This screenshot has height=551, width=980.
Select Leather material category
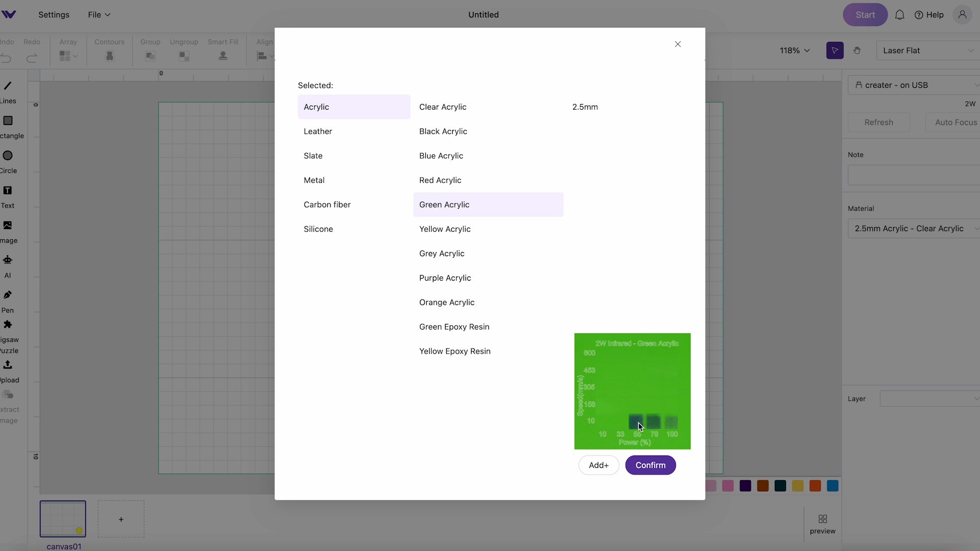(318, 131)
